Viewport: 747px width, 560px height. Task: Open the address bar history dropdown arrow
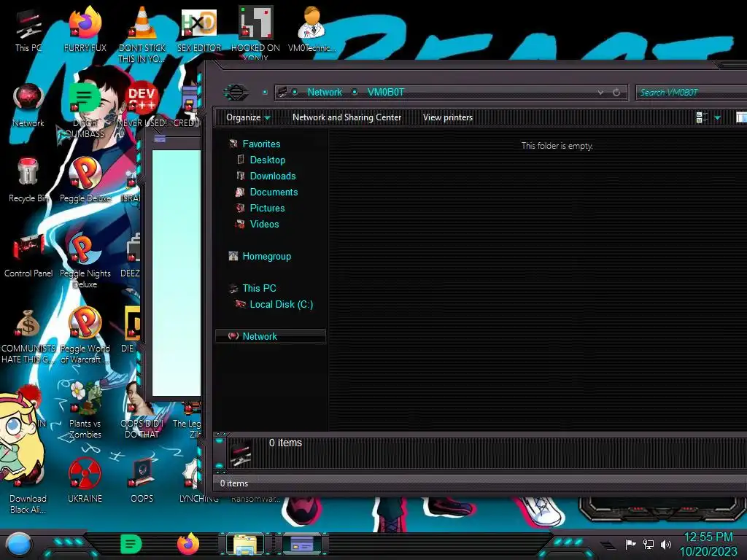(x=600, y=93)
